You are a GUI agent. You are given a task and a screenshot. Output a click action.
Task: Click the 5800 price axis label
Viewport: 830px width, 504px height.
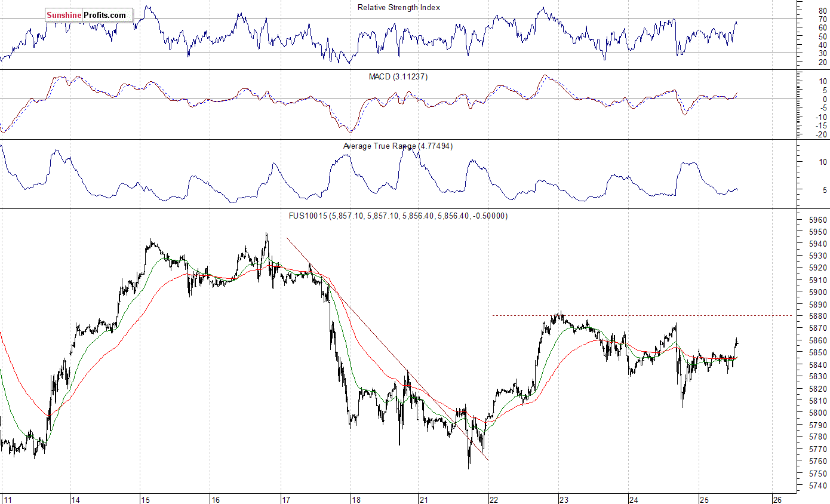pos(818,413)
